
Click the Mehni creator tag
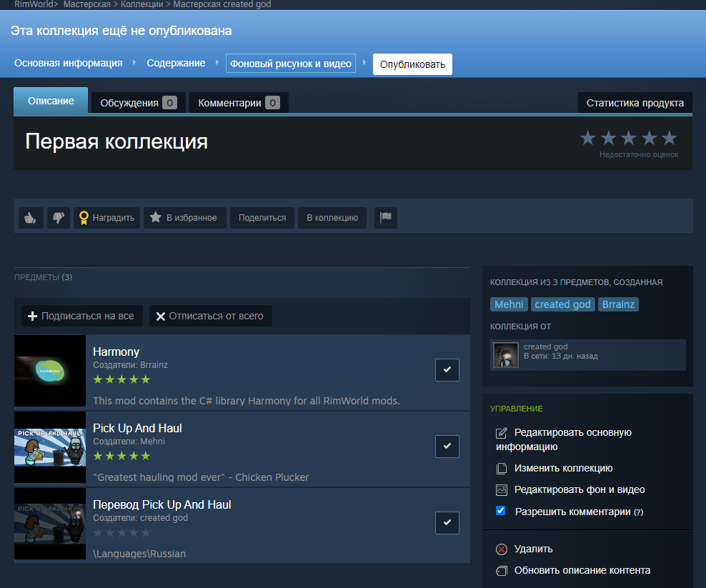[x=509, y=304]
